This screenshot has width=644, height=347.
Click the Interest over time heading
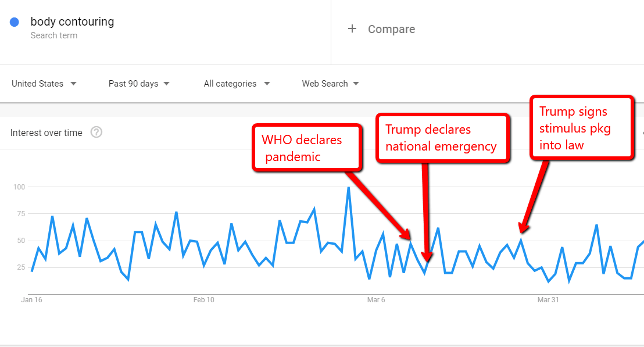click(x=46, y=133)
